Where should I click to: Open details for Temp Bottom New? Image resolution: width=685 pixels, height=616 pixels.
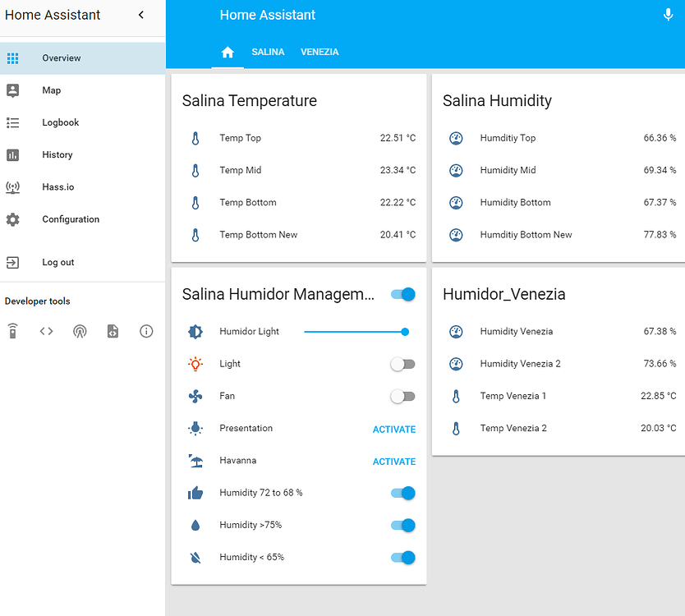click(x=260, y=234)
